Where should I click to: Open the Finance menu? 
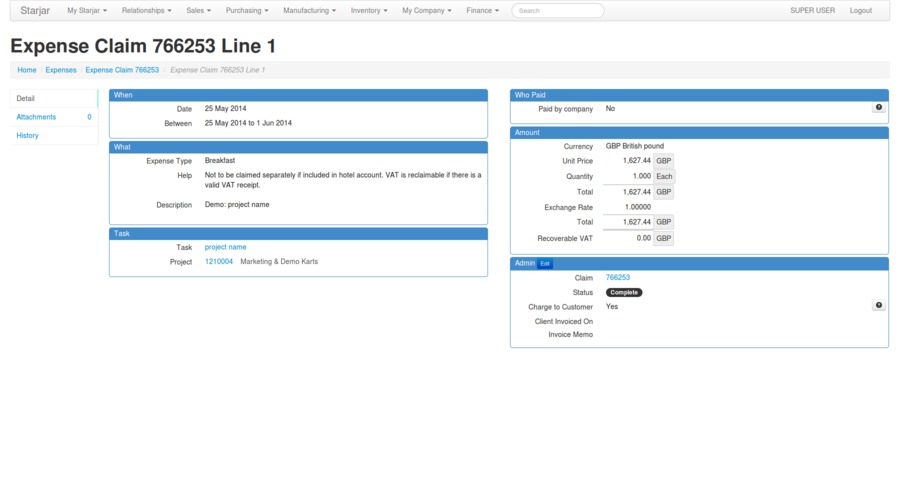pyautogui.click(x=482, y=11)
